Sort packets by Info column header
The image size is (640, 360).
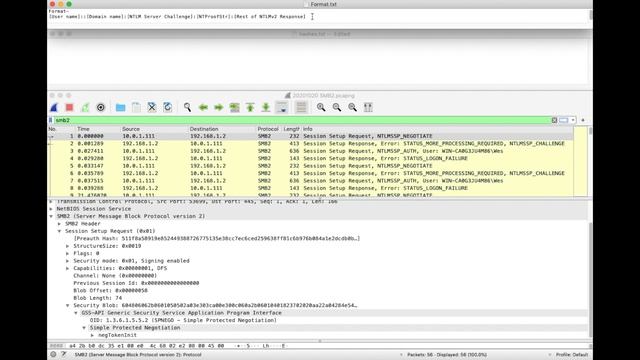tap(307, 129)
